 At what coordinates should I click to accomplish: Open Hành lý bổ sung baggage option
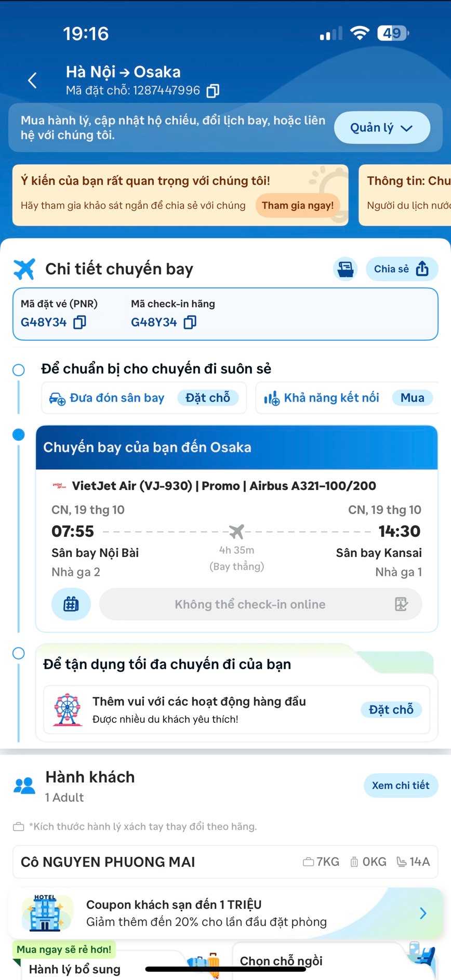75,969
